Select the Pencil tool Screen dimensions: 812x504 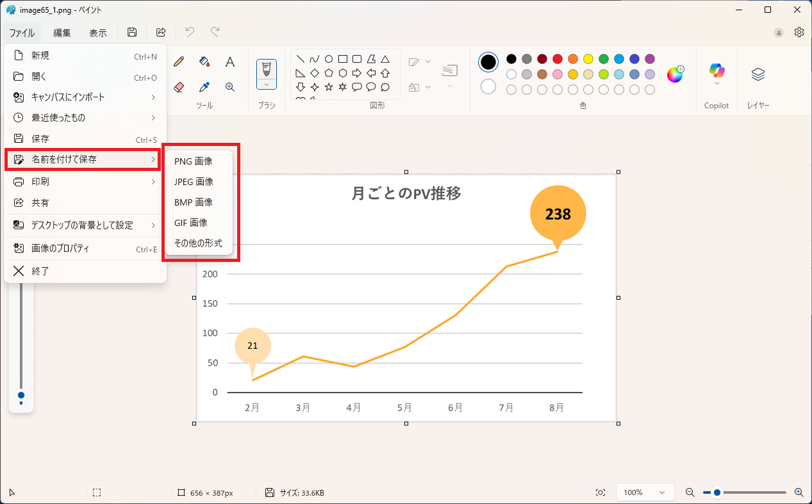click(179, 61)
